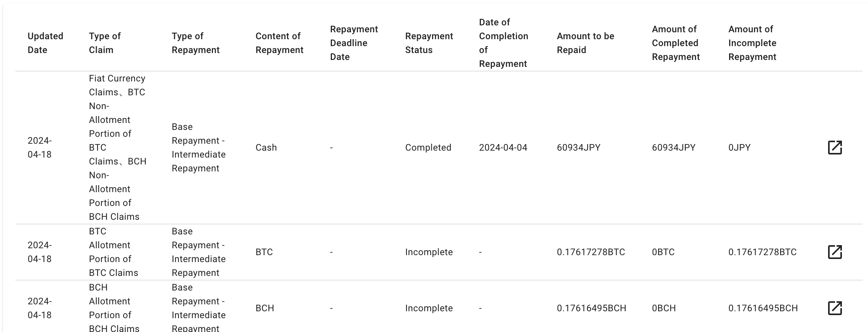Viewport: 868px width, 332px height.
Task: Select the 60934JPY amount to be repaid
Action: point(578,148)
